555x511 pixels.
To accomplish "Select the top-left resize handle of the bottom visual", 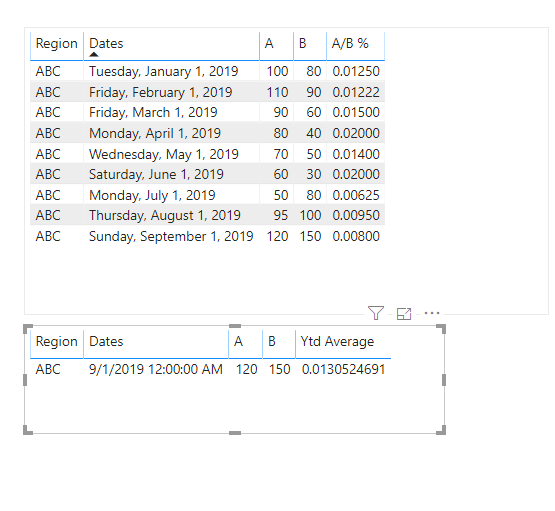I will pyautogui.click(x=28, y=329).
